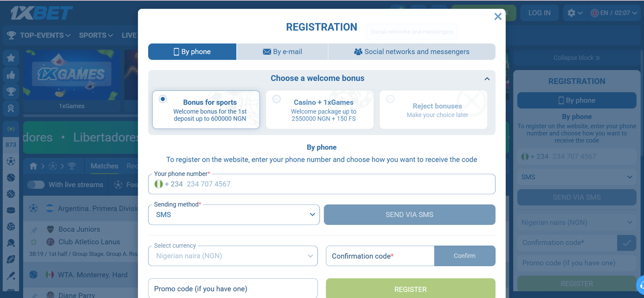Open Argentina. Primera Division league
The width and height of the screenshot is (644, 298).
pyautogui.click(x=98, y=209)
